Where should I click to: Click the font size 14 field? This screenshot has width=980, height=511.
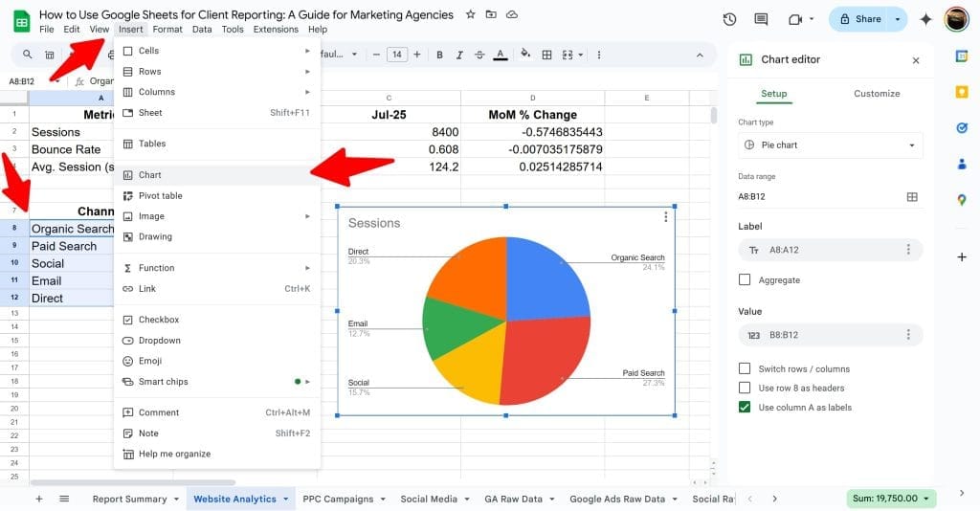397,55
